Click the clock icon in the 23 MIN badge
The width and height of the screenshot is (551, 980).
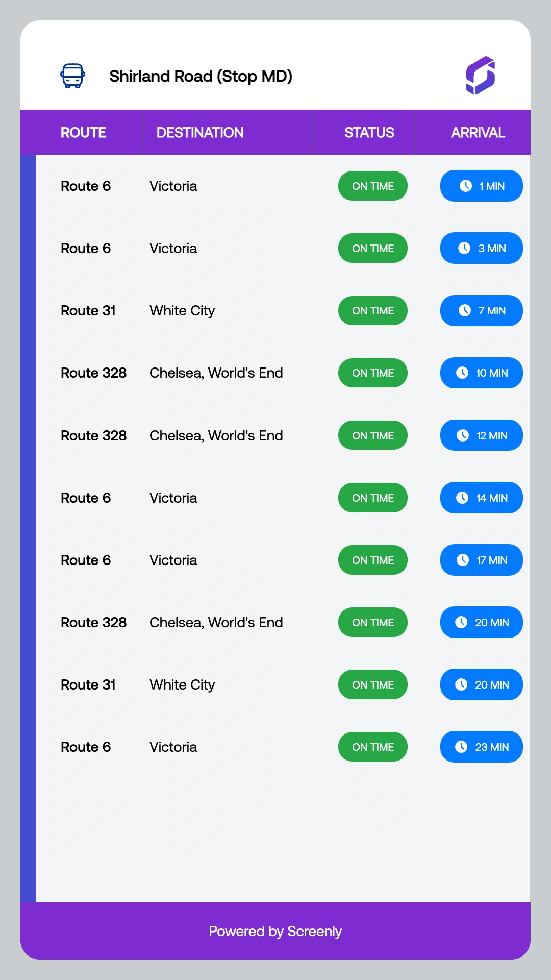(x=461, y=747)
